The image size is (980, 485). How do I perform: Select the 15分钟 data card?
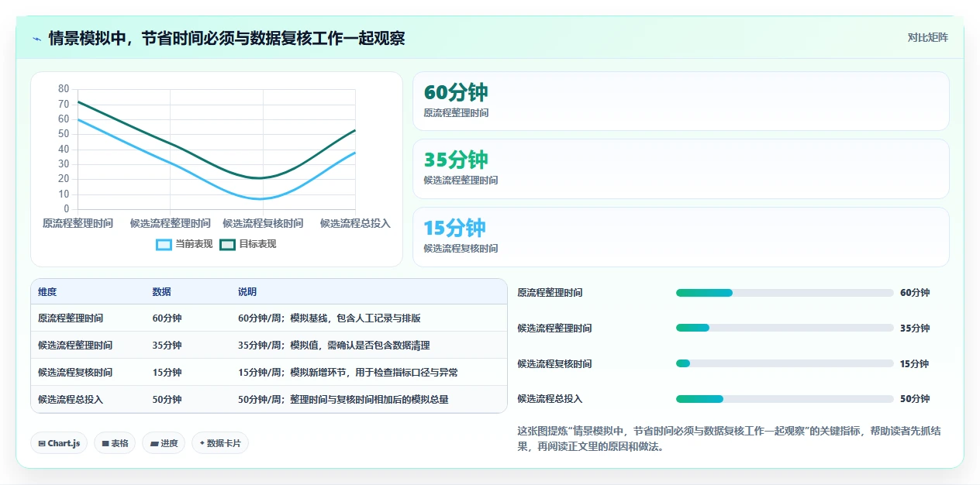[x=681, y=237]
